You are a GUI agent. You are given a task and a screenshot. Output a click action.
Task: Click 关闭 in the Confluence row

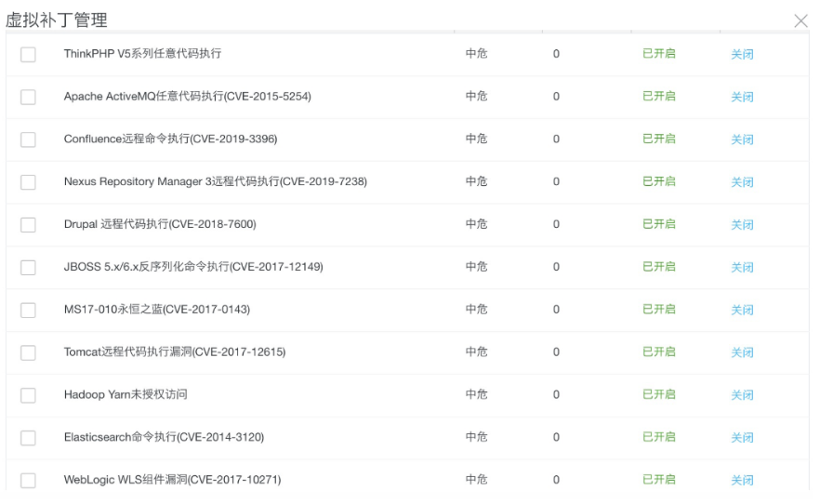click(x=742, y=139)
